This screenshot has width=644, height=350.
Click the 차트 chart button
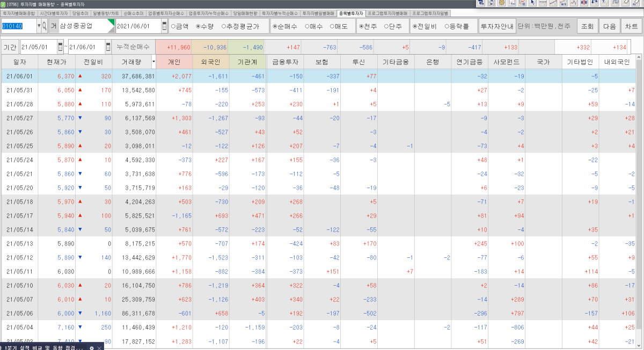tap(631, 26)
